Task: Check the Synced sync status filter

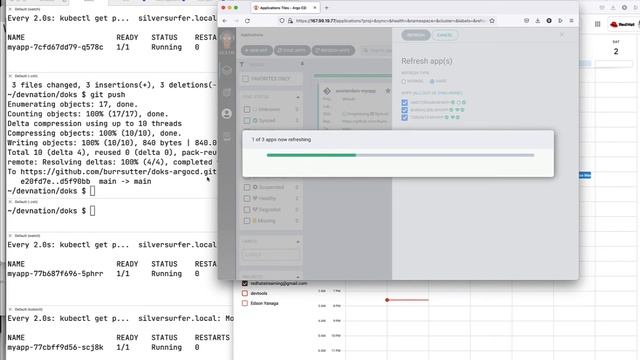Action: [247, 120]
